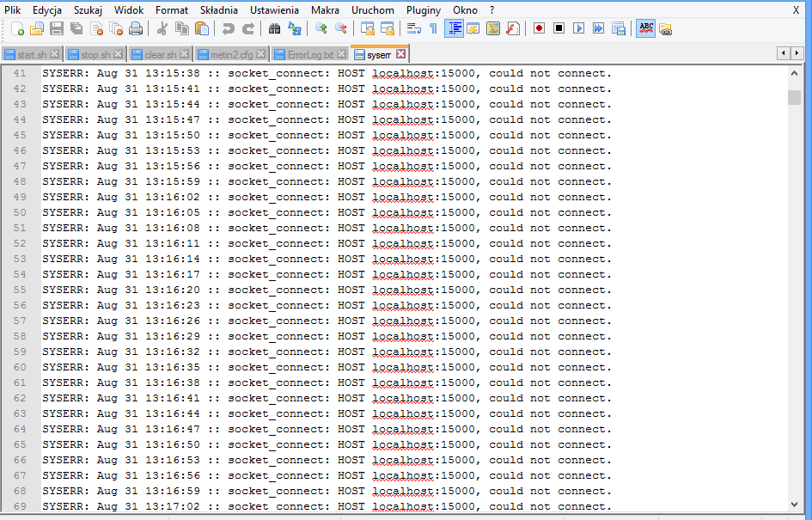Switch to the start.sh tab
Viewport: 812px width, 520px height.
(32, 54)
